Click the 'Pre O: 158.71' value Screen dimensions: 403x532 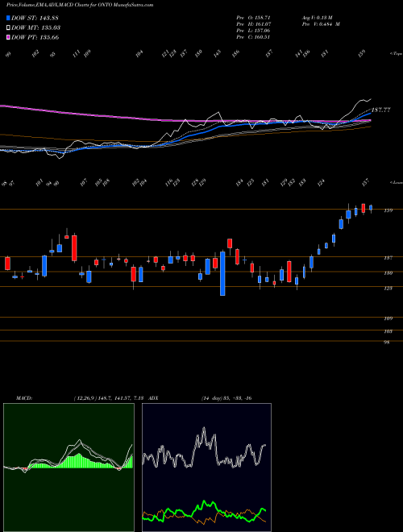[x=253, y=17]
